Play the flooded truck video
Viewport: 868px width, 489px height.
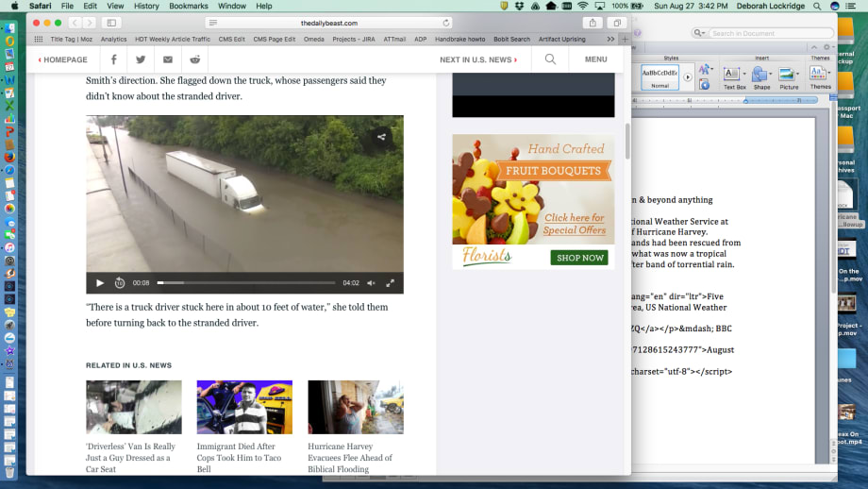100,283
